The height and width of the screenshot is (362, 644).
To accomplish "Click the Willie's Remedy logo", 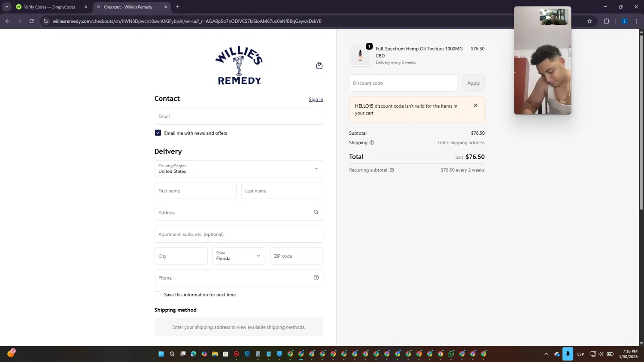I will click(239, 65).
